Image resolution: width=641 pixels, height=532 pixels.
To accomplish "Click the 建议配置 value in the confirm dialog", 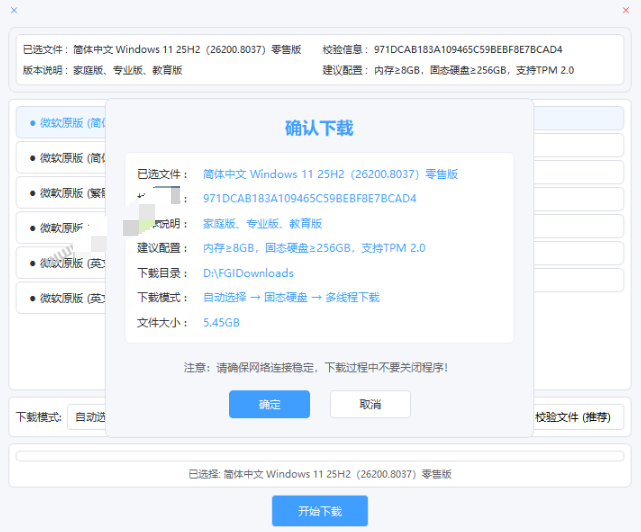I will pyautogui.click(x=314, y=248).
